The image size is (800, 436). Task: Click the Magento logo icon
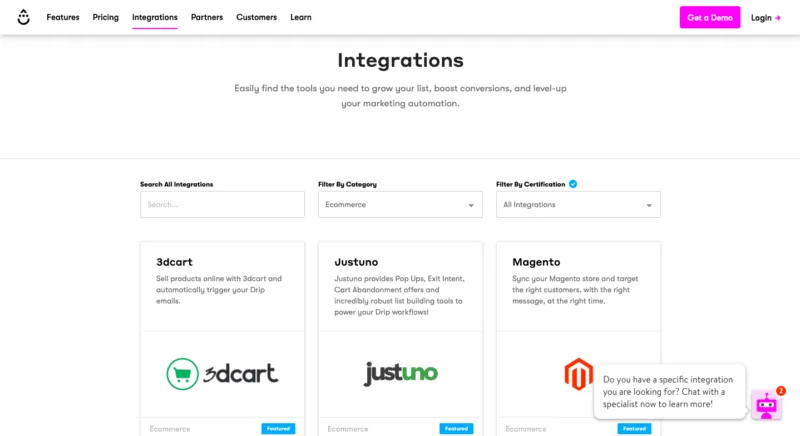click(x=579, y=374)
